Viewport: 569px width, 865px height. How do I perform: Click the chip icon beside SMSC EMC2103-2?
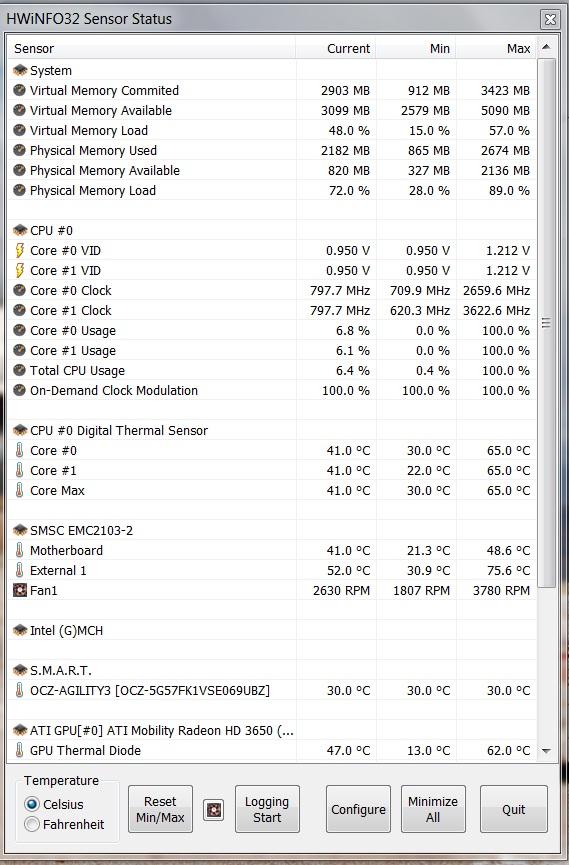pyautogui.click(x=20, y=530)
